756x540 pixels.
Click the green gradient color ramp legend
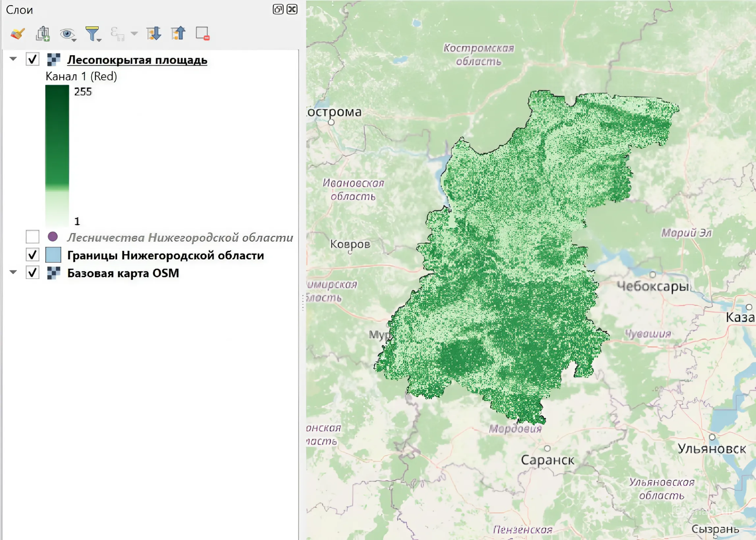point(57,156)
